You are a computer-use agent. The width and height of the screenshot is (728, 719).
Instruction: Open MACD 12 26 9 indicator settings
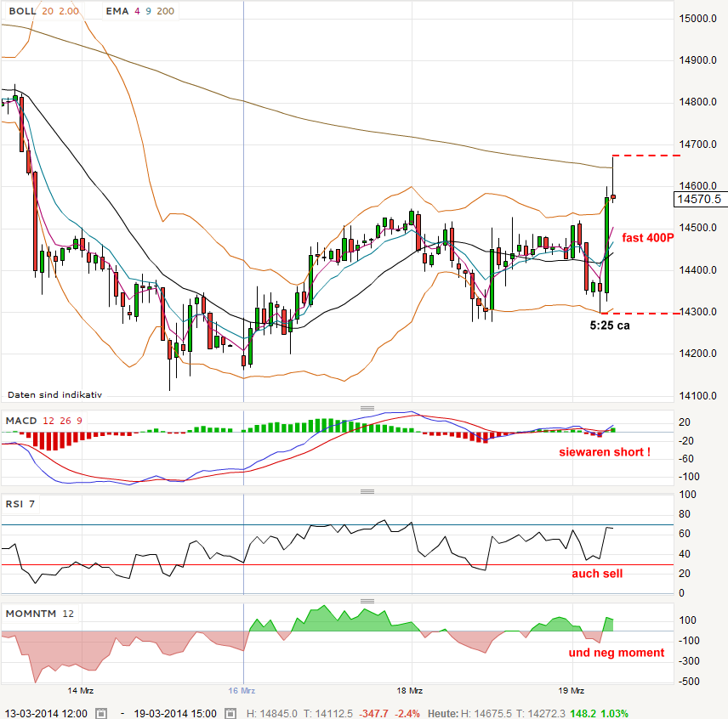[44, 421]
